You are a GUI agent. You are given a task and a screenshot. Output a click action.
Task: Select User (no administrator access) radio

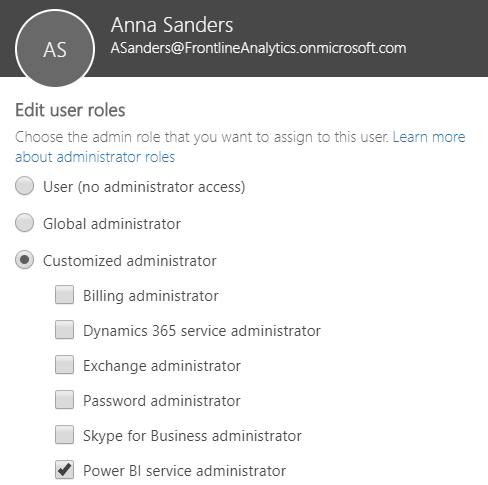pos(24,186)
